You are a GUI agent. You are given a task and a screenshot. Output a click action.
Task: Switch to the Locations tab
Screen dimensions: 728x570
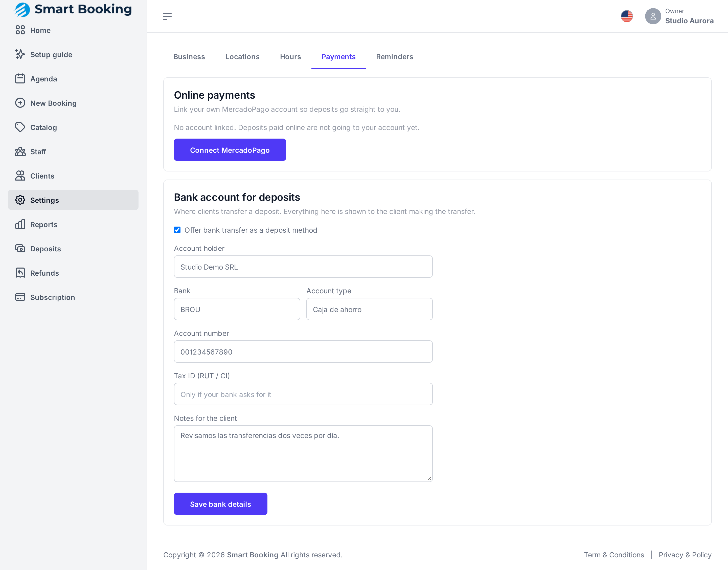coord(242,57)
